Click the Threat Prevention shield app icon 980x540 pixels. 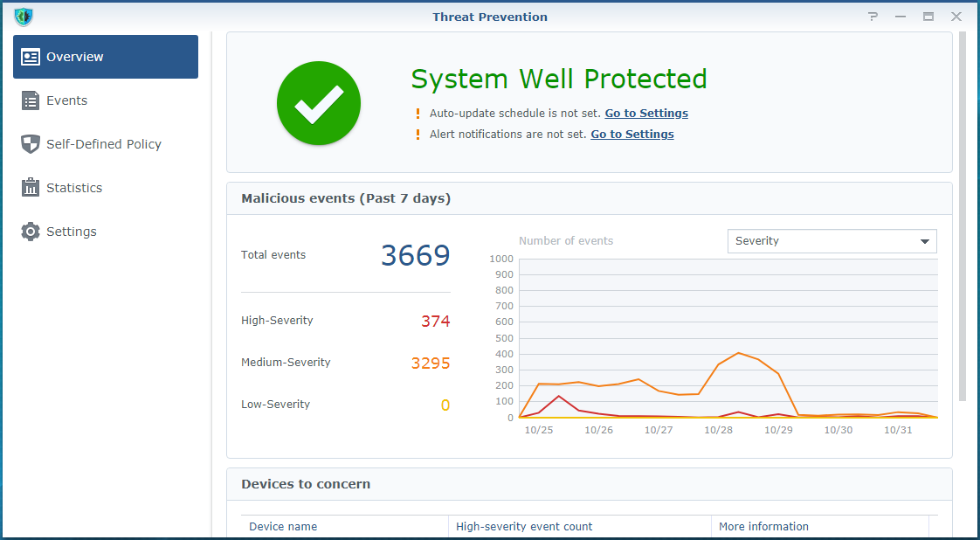(24, 17)
